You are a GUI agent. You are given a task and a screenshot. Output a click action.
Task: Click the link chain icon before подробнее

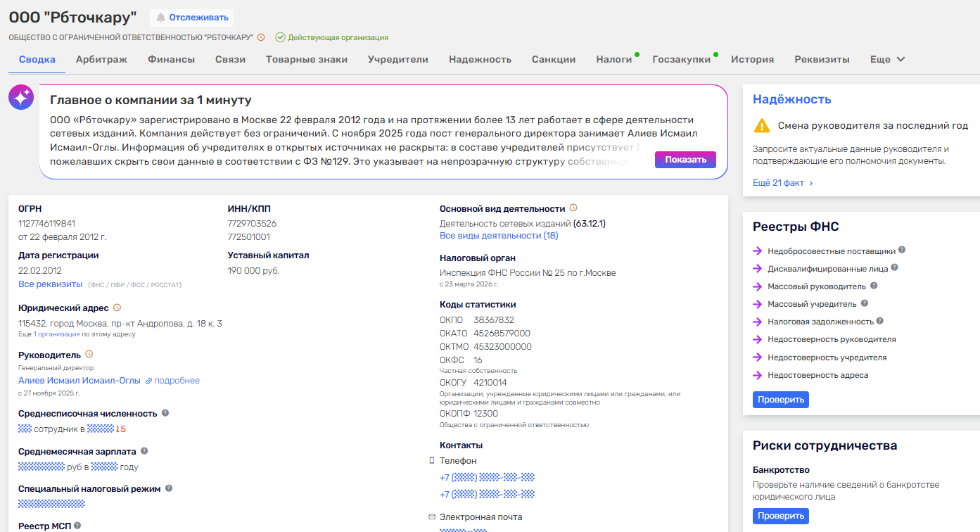point(148,381)
